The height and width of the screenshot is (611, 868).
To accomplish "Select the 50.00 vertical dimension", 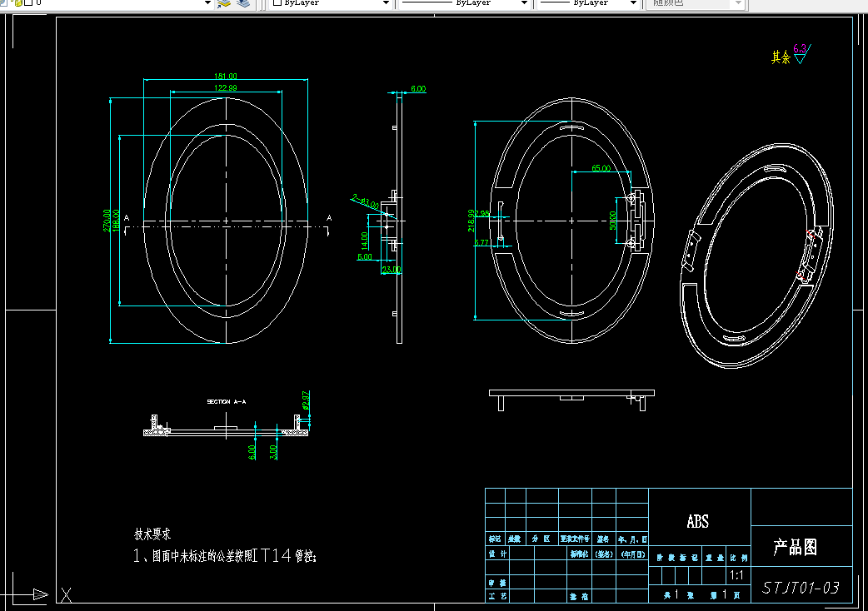I will pos(613,220).
